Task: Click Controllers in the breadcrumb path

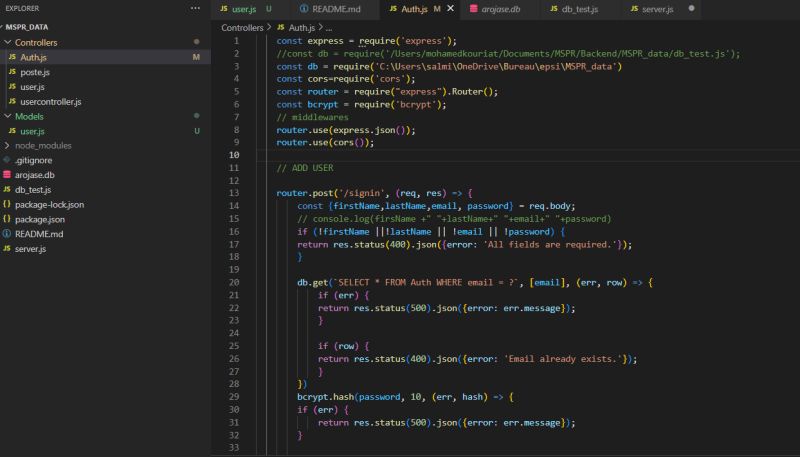Action: coord(242,28)
